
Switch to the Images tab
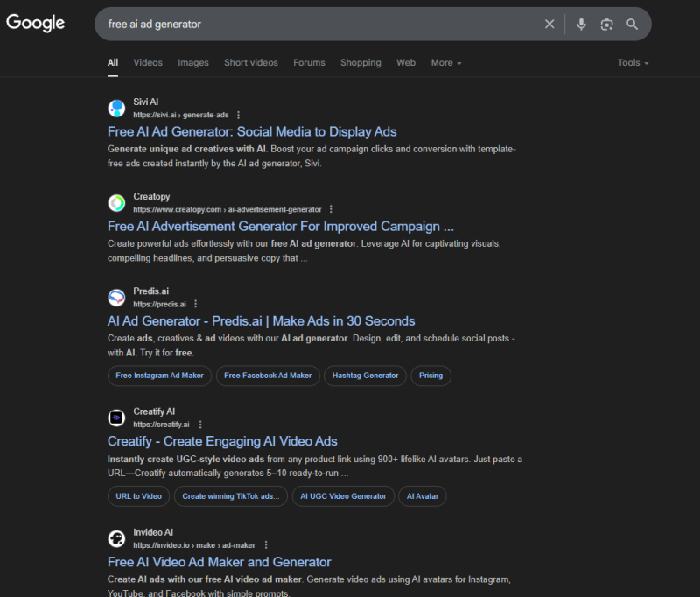tap(193, 63)
